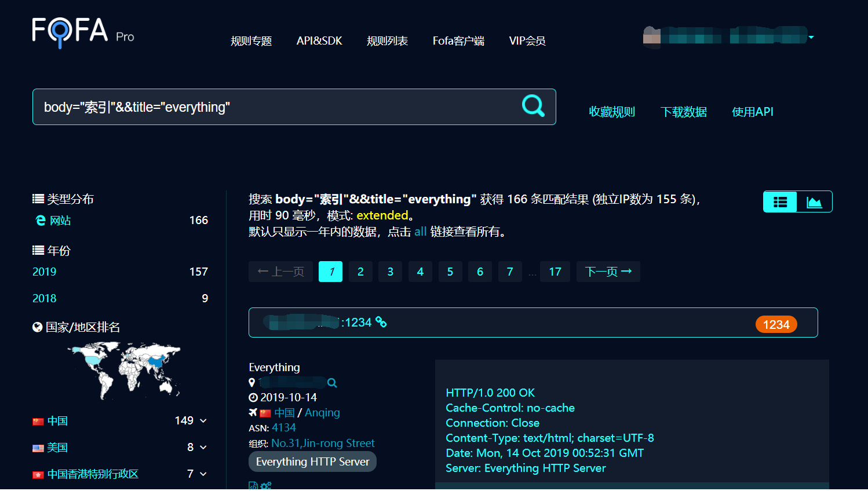
Task: Click the 下载数据 link
Action: tap(684, 112)
